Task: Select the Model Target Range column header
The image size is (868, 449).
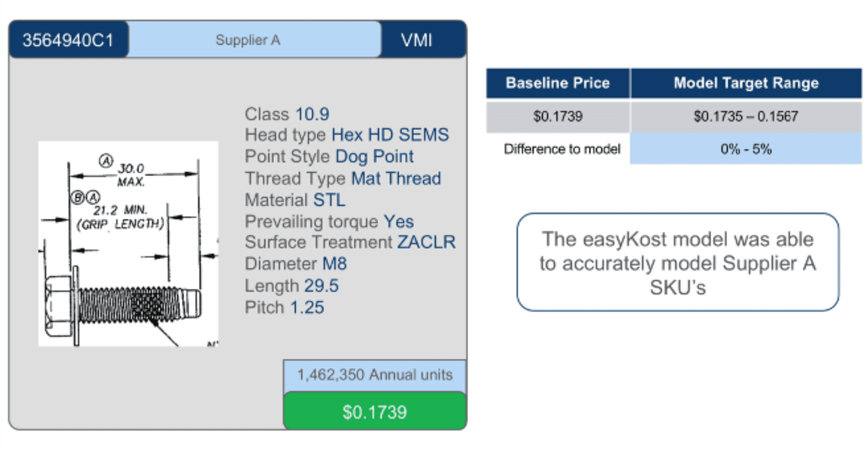Action: pos(746,83)
